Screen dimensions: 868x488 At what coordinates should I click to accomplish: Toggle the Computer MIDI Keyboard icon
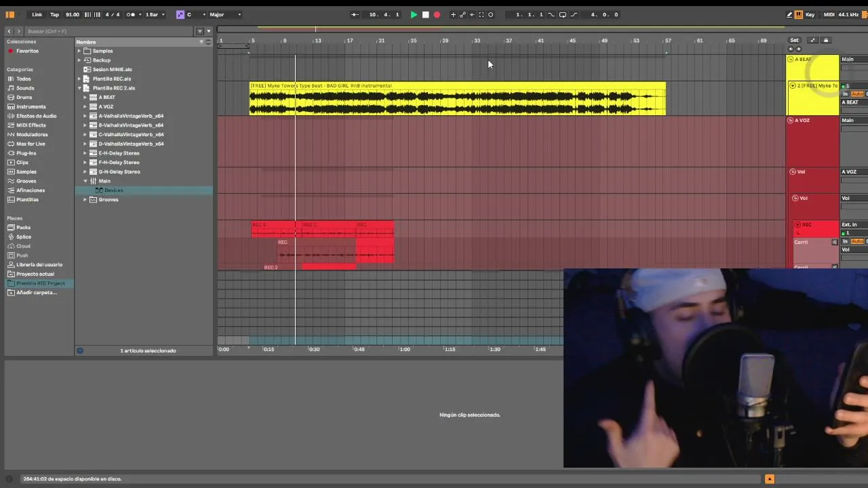tap(799, 14)
